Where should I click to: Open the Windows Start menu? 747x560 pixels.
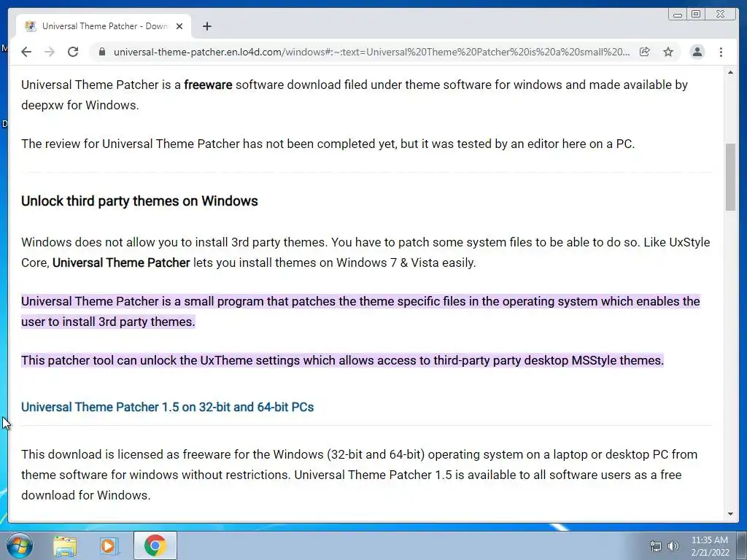tap(20, 545)
